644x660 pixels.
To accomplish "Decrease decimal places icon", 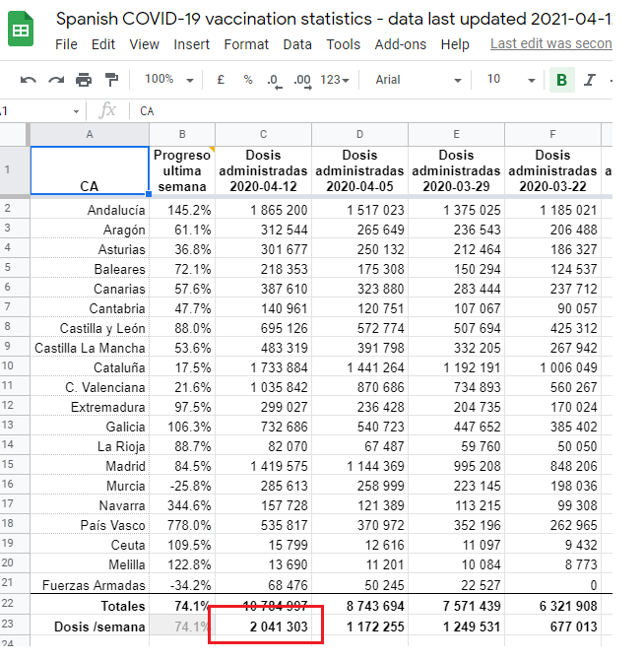I will point(273,80).
